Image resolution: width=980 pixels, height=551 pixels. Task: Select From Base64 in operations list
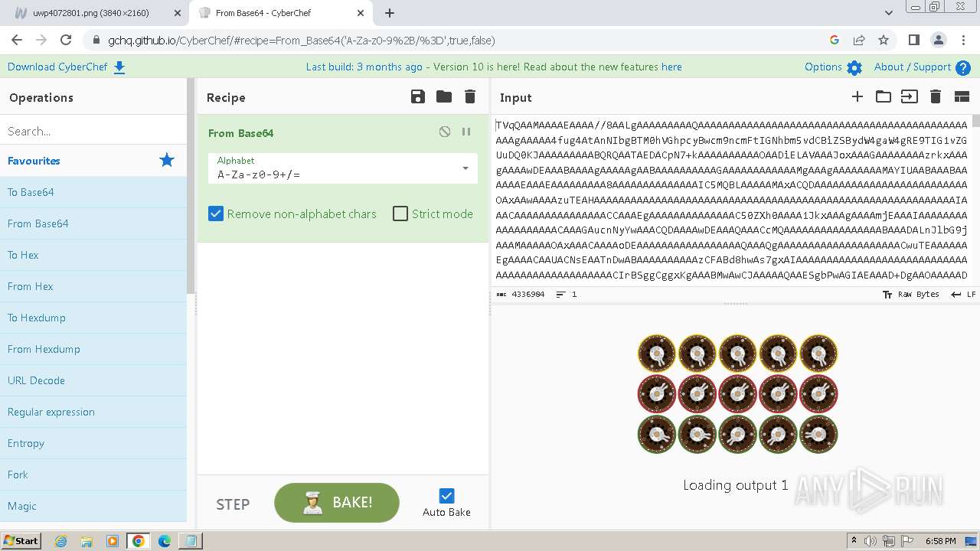93,223
